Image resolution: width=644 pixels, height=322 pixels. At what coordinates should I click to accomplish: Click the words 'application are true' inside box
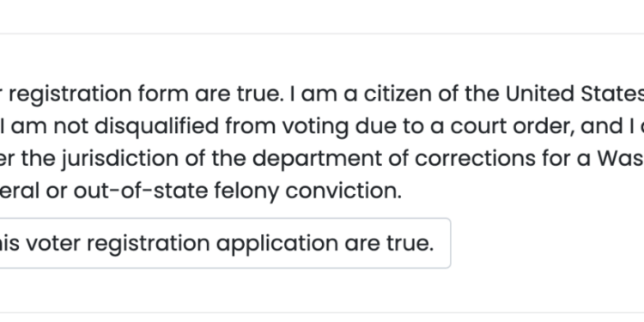click(325, 244)
